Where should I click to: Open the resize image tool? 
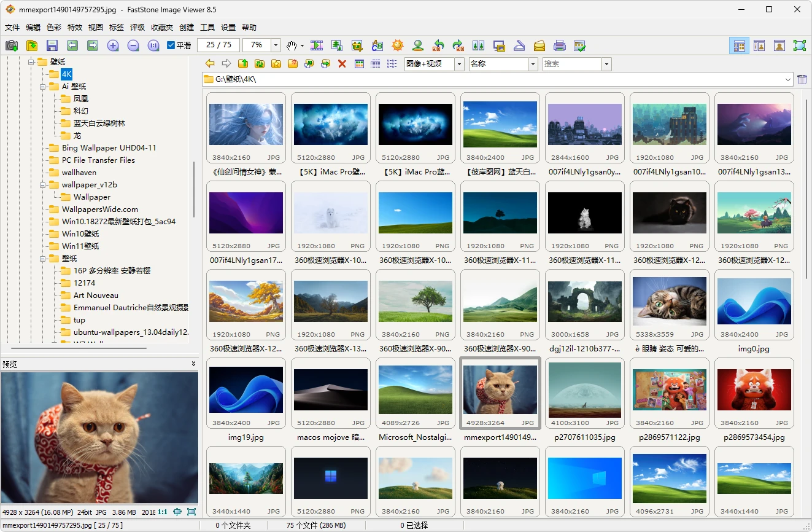point(337,45)
